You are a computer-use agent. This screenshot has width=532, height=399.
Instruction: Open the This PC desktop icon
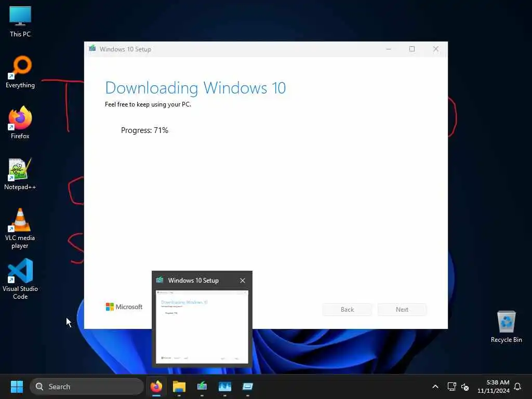pyautogui.click(x=20, y=21)
